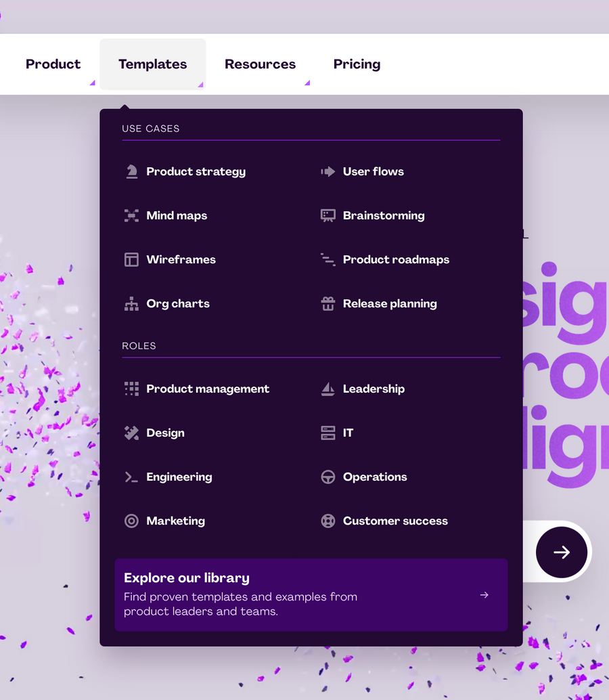Viewport: 609px width, 700px height.
Task: Click the Mind maps node icon
Action: click(x=131, y=215)
